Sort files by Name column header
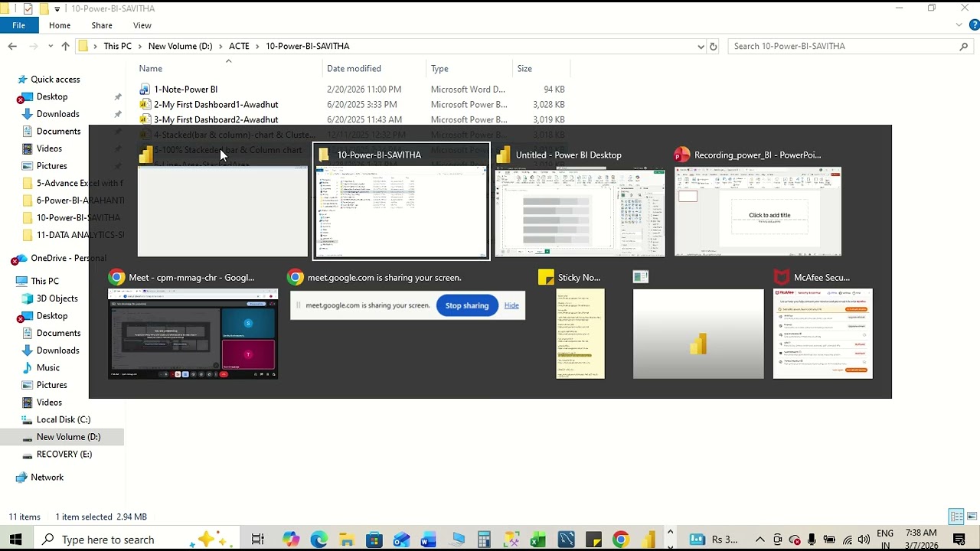980x551 pixels. point(151,68)
